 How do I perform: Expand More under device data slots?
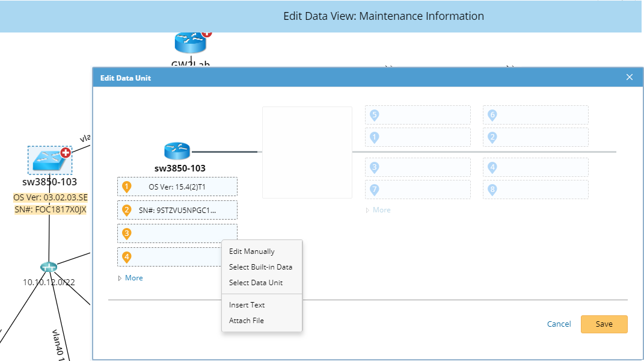(x=130, y=278)
